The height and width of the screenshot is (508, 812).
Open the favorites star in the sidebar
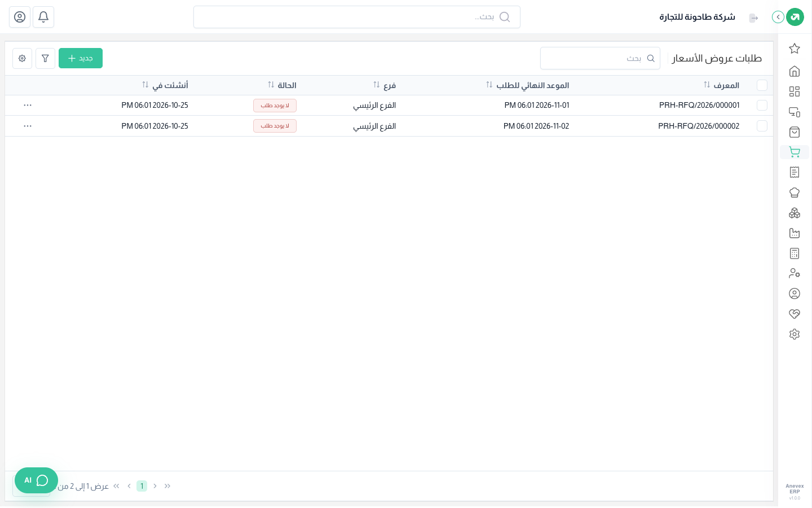tap(795, 49)
